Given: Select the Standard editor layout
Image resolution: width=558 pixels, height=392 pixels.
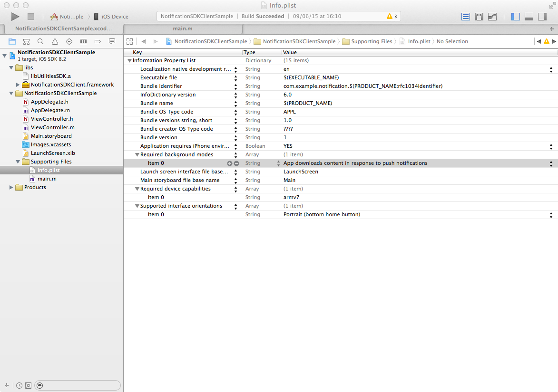Looking at the screenshot, I should (465, 17).
